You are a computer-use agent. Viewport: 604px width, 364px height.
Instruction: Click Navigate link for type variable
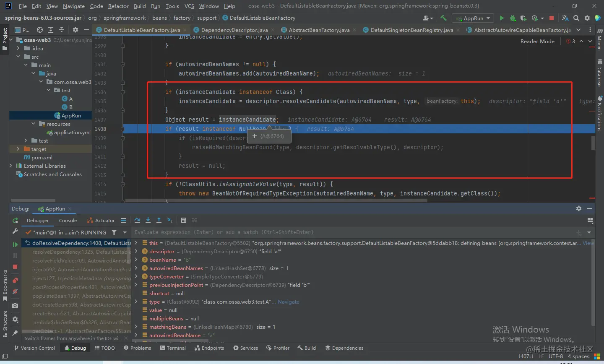coord(289,302)
